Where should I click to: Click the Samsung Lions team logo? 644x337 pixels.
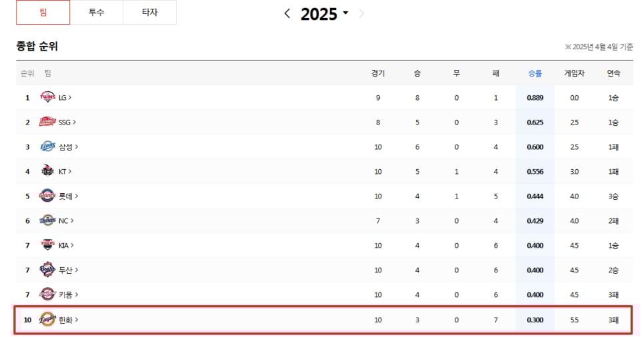pyautogui.click(x=48, y=147)
